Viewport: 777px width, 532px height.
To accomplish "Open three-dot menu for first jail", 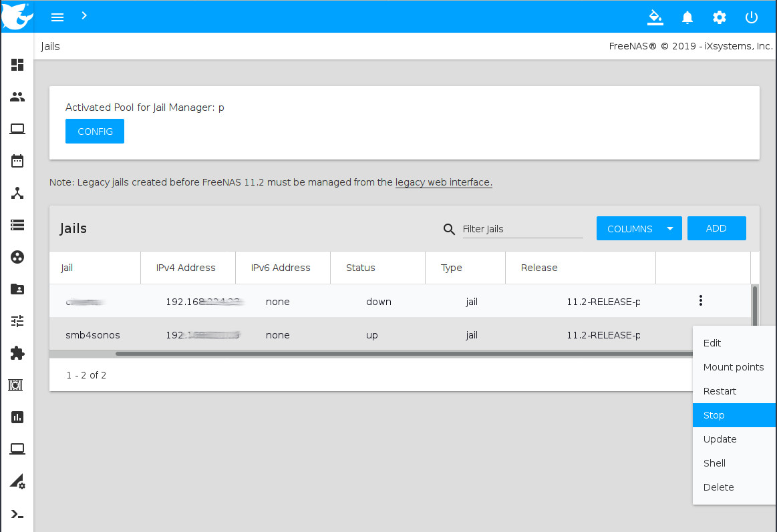I will click(700, 301).
